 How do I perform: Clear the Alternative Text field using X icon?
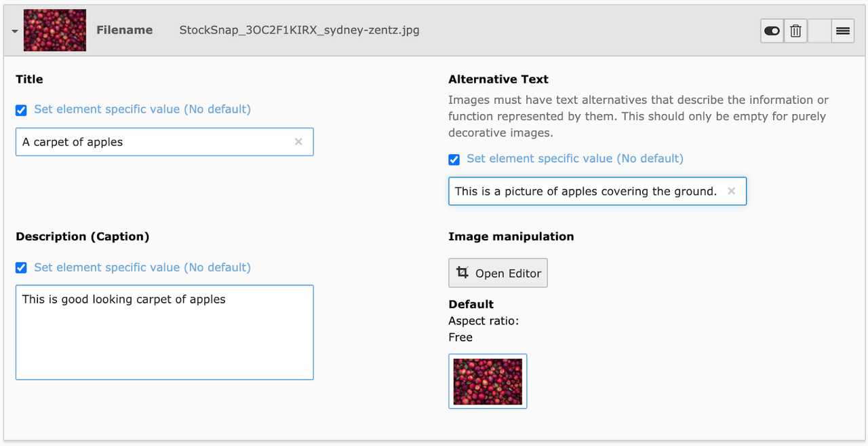731,191
